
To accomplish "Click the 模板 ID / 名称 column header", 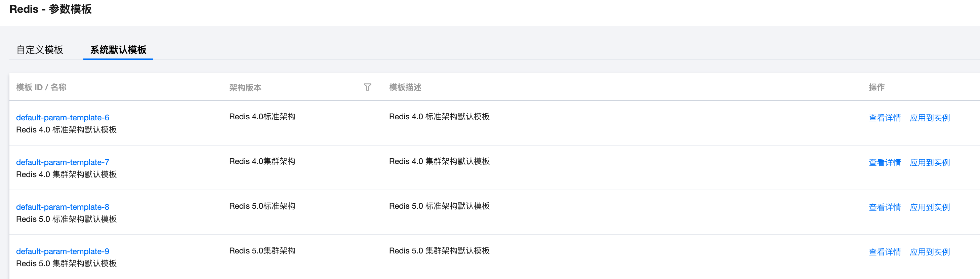I will tap(41, 87).
